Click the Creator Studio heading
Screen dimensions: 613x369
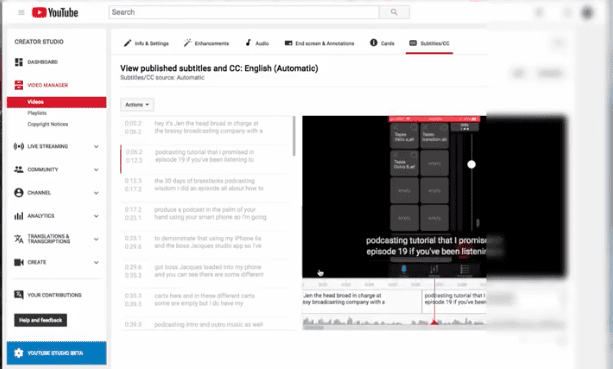point(39,42)
